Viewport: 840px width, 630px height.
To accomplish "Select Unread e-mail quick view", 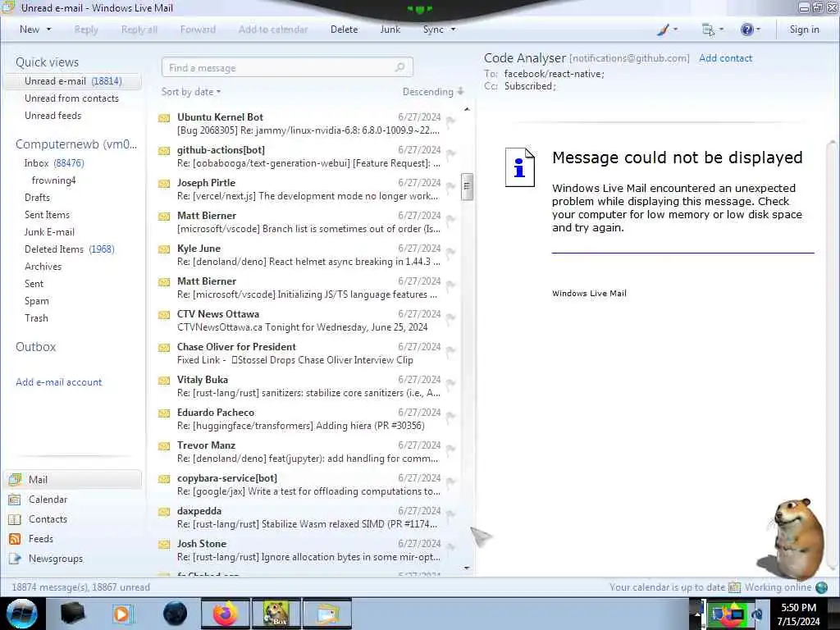I will [x=73, y=81].
